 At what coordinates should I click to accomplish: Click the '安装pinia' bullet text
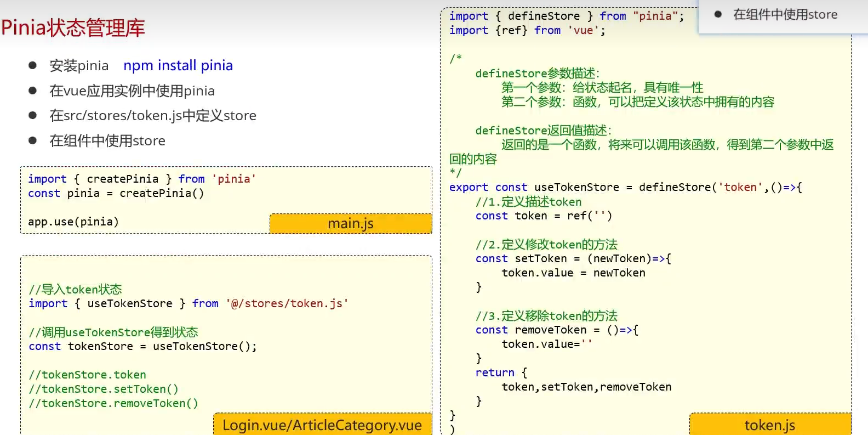pyautogui.click(x=79, y=66)
